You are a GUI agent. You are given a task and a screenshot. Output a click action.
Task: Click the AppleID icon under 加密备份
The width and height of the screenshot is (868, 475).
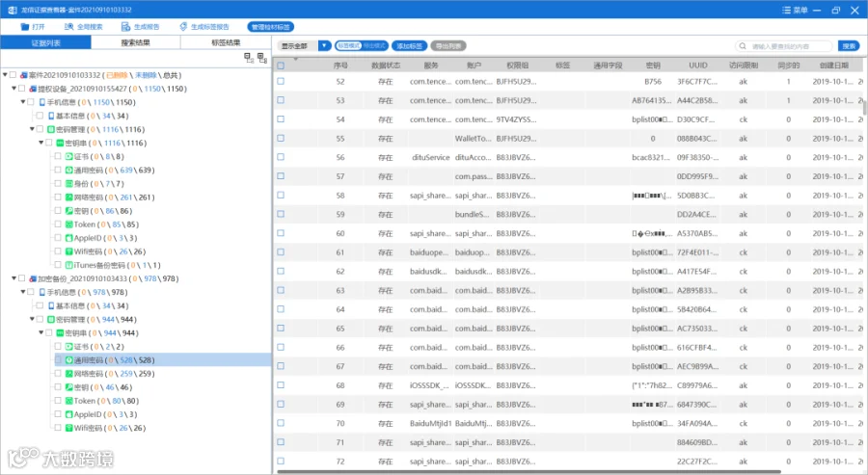[x=69, y=414]
